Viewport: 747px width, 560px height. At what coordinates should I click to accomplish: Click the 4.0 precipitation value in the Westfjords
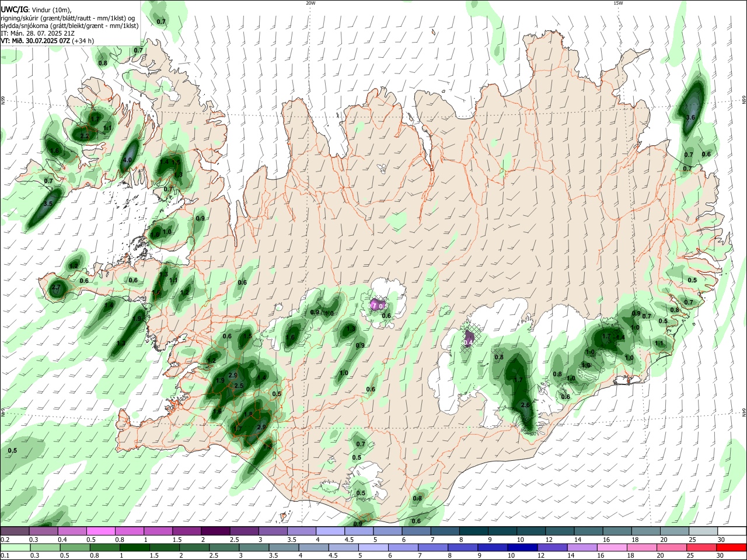tap(127, 160)
